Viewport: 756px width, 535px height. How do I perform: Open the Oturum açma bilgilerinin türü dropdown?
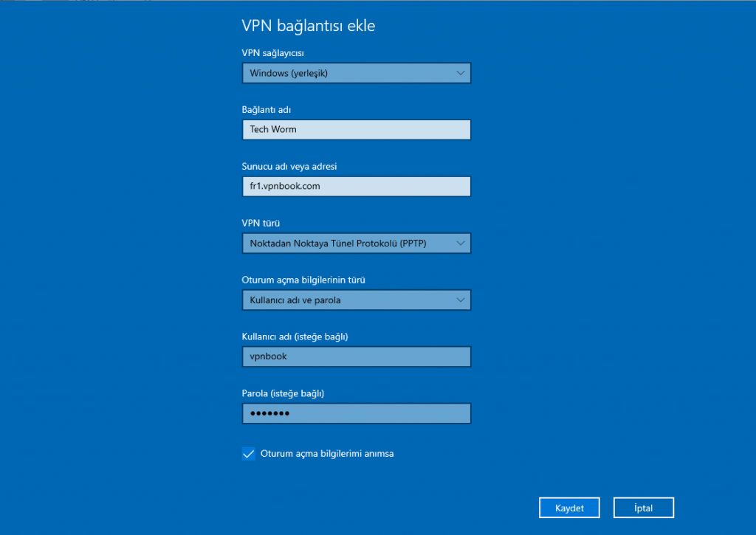[x=357, y=300]
